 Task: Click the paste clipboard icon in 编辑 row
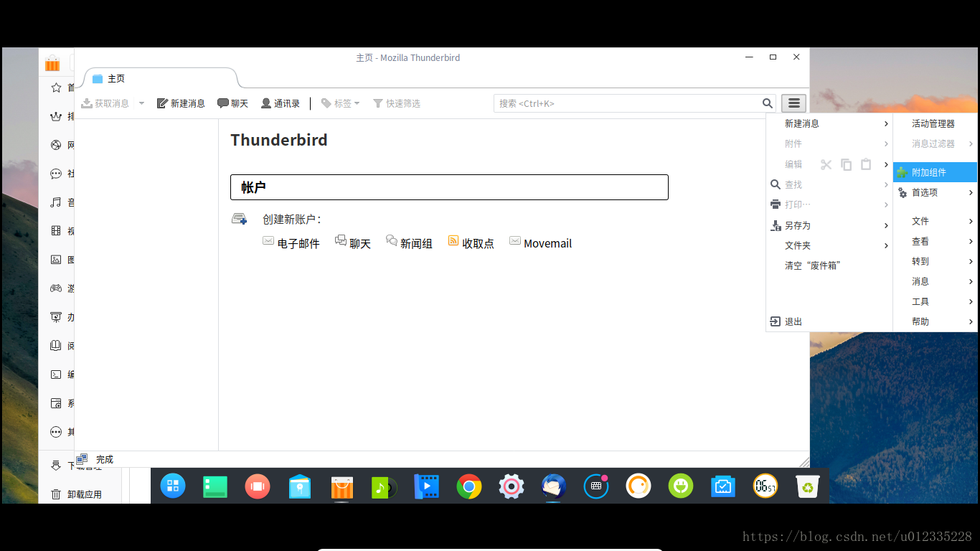[x=866, y=164]
